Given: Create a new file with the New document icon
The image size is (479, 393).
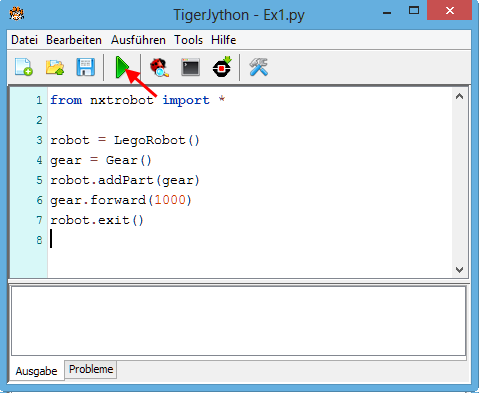Looking at the screenshot, I should [x=23, y=67].
